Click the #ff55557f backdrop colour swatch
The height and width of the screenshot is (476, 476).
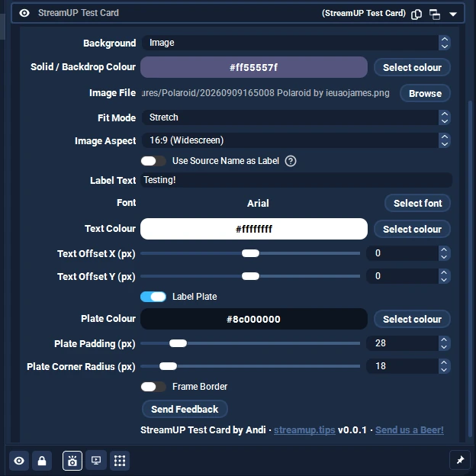click(x=254, y=67)
